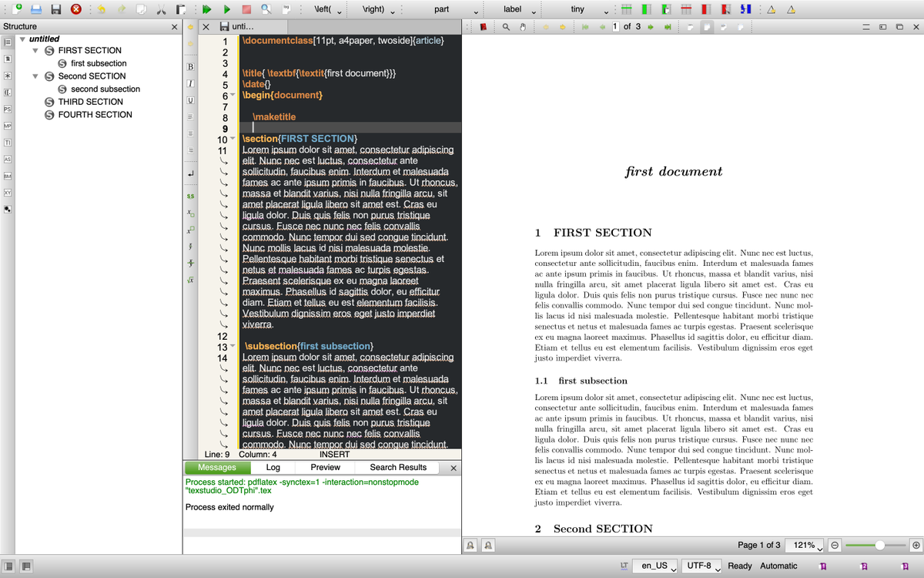Collapse the untitled document tree
The width and height of the screenshot is (924, 578).
click(22, 39)
